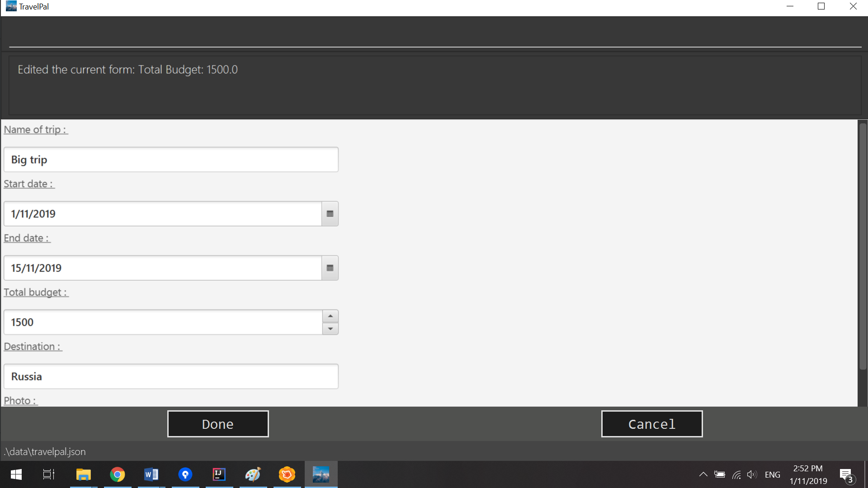
Task: Click the data\travelpal.json status bar path
Action: tap(45, 451)
